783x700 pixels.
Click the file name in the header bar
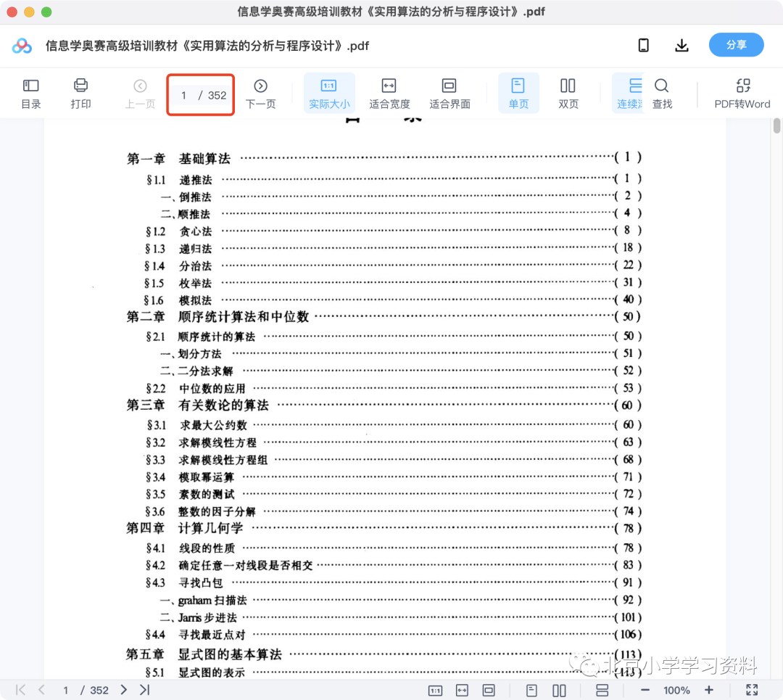click(207, 46)
